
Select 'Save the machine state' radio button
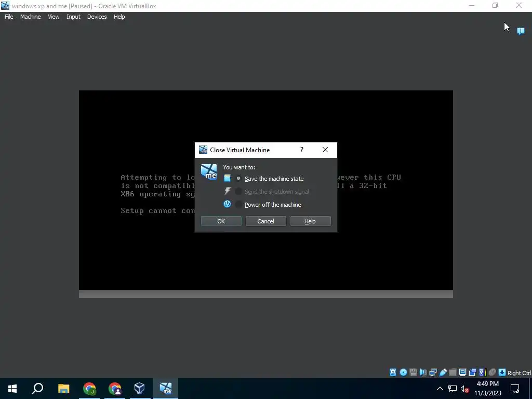(x=238, y=179)
